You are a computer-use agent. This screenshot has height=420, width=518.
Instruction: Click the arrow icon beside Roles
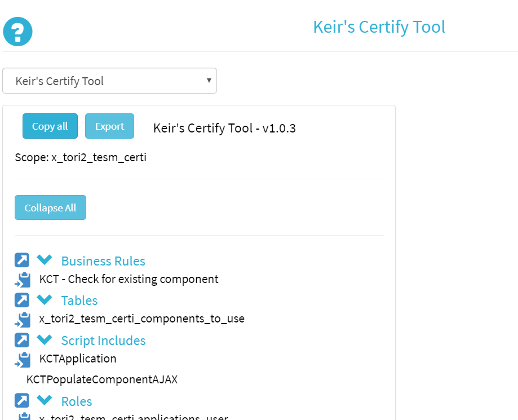pyautogui.click(x=22, y=401)
